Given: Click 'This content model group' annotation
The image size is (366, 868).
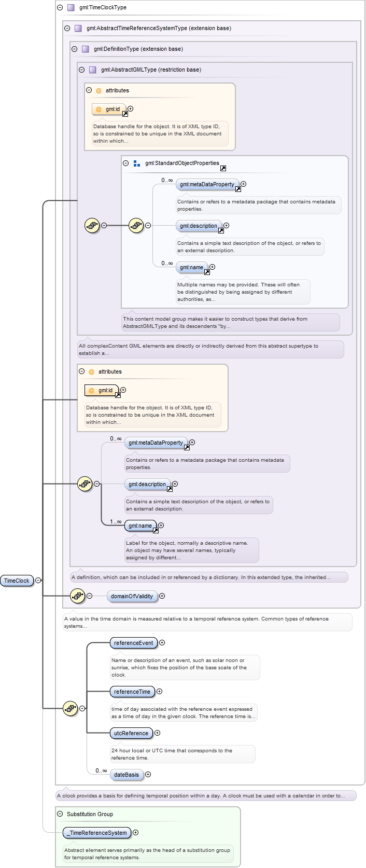Looking at the screenshot, I should click(x=231, y=322).
